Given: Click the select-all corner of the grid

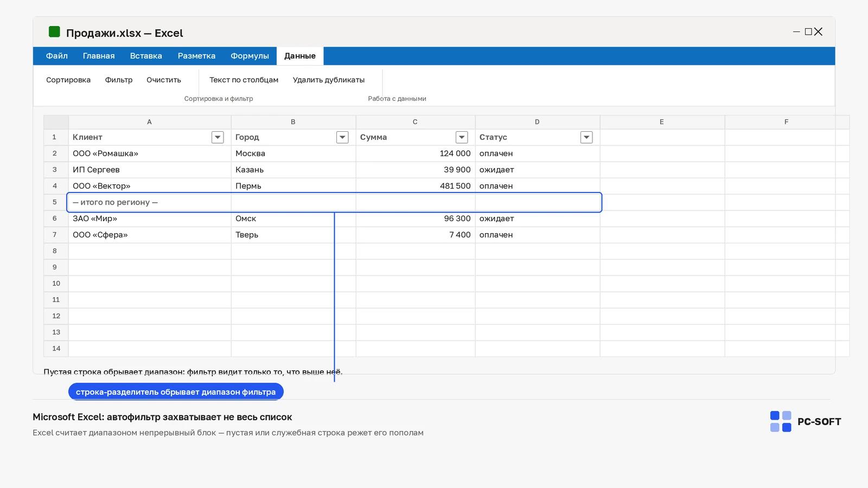Looking at the screenshot, I should point(56,122).
